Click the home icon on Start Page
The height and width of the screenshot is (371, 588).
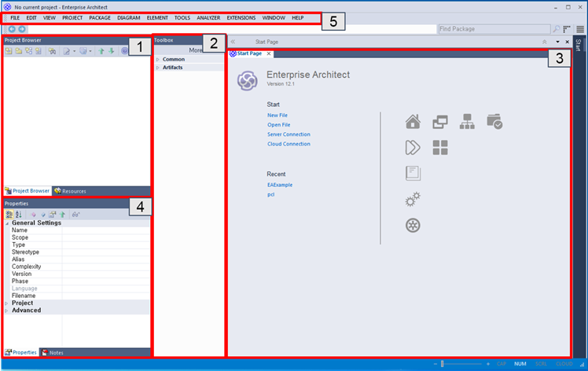(413, 122)
